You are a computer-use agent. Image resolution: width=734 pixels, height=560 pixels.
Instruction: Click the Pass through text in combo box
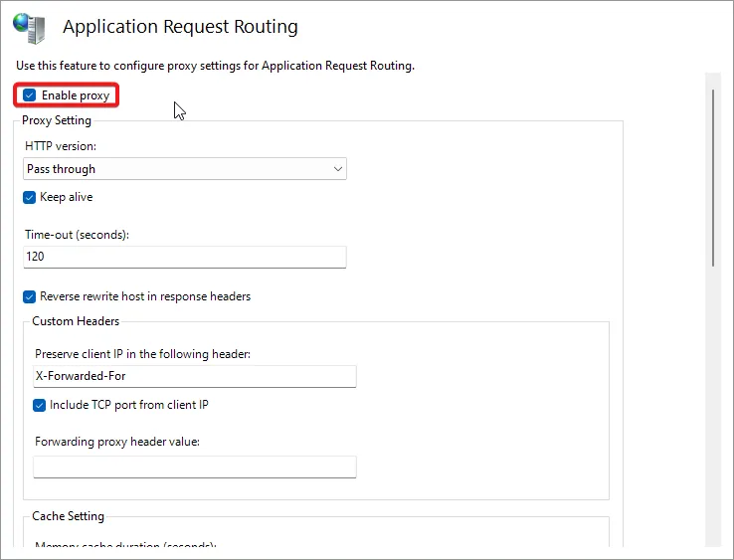(x=62, y=169)
